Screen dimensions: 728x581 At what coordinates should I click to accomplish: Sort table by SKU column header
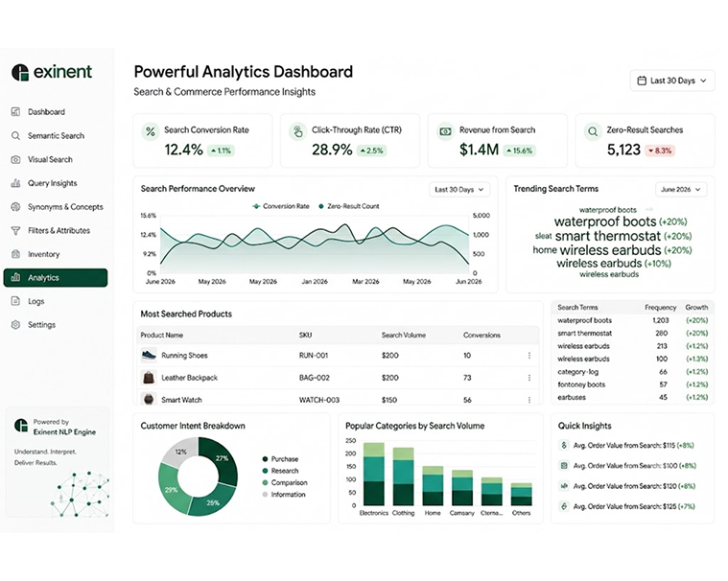(306, 335)
